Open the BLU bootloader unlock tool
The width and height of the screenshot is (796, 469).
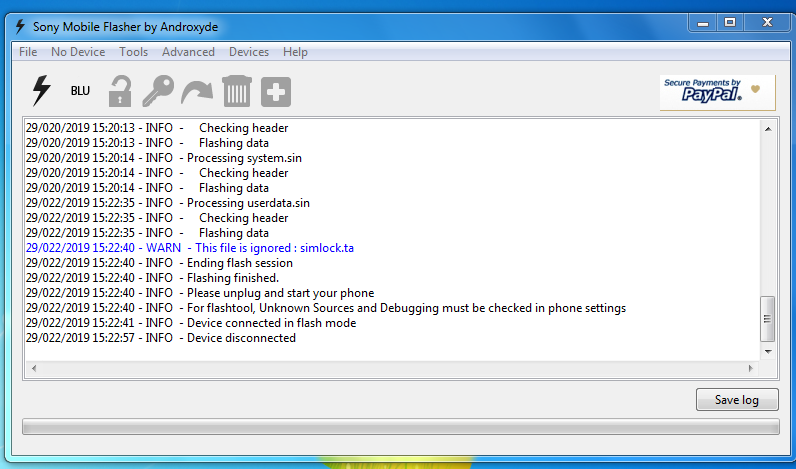coord(80,91)
